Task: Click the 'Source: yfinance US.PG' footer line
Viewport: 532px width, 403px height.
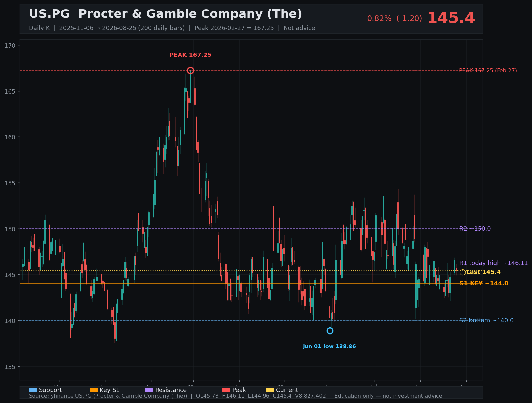Action: 235,396
